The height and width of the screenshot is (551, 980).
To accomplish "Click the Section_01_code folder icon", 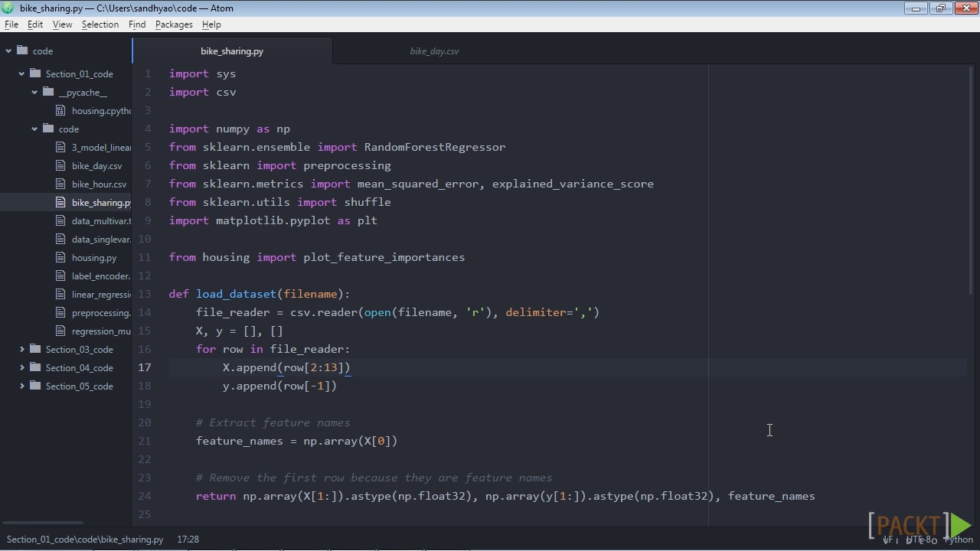I will pos(35,74).
